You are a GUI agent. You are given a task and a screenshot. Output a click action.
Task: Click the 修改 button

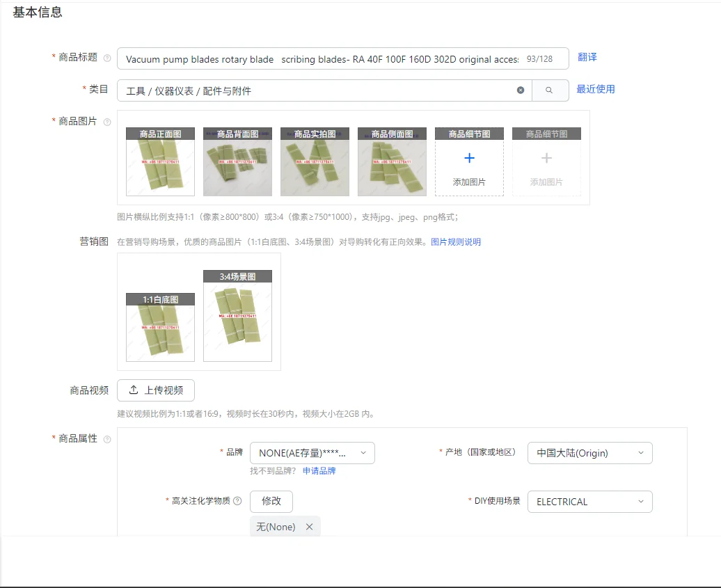(x=271, y=501)
